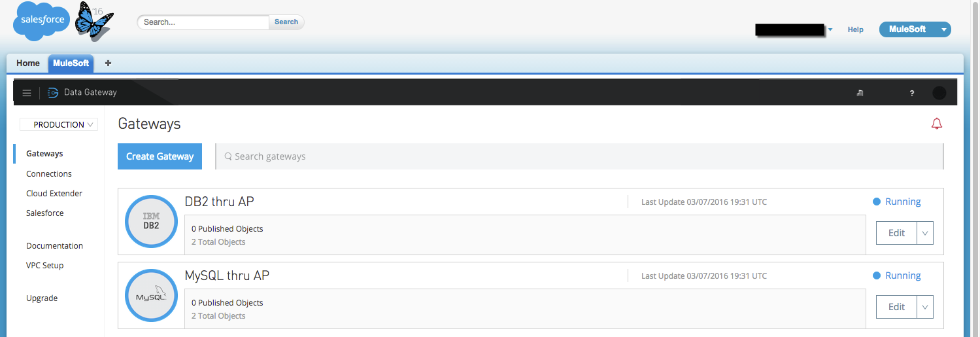This screenshot has width=980, height=337.
Task: Click MySQL thru AP Last Update timestamp
Action: coord(704,276)
